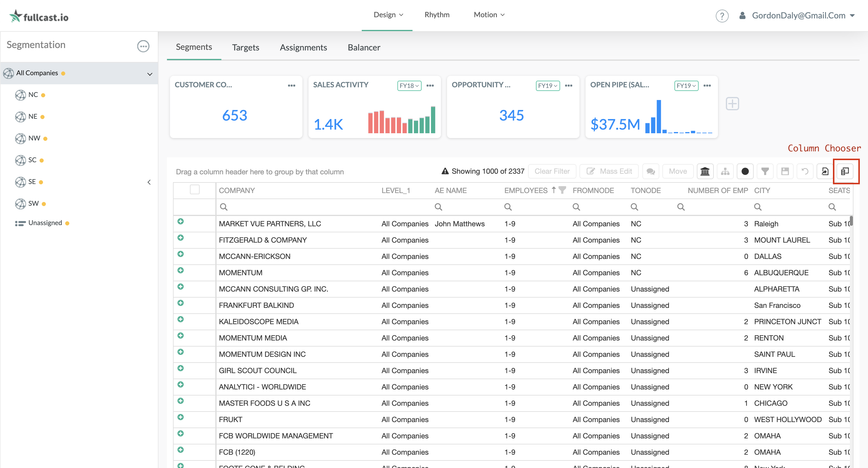Expand MOMENTUM row plus icon
This screenshot has width=868, height=468.
tap(181, 270)
